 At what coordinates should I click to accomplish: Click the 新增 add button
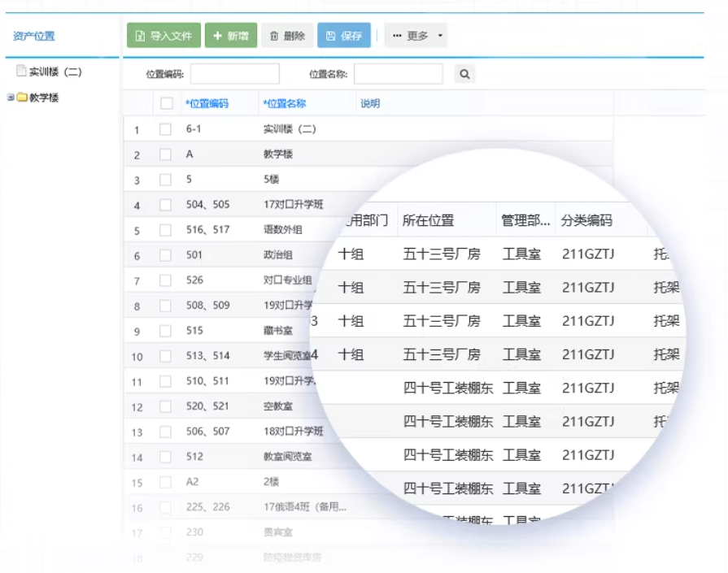coord(231,35)
